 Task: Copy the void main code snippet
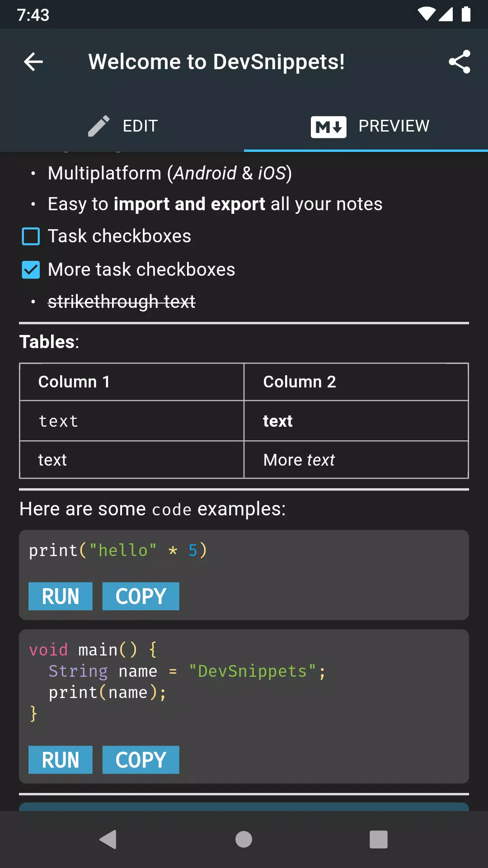pos(141,760)
